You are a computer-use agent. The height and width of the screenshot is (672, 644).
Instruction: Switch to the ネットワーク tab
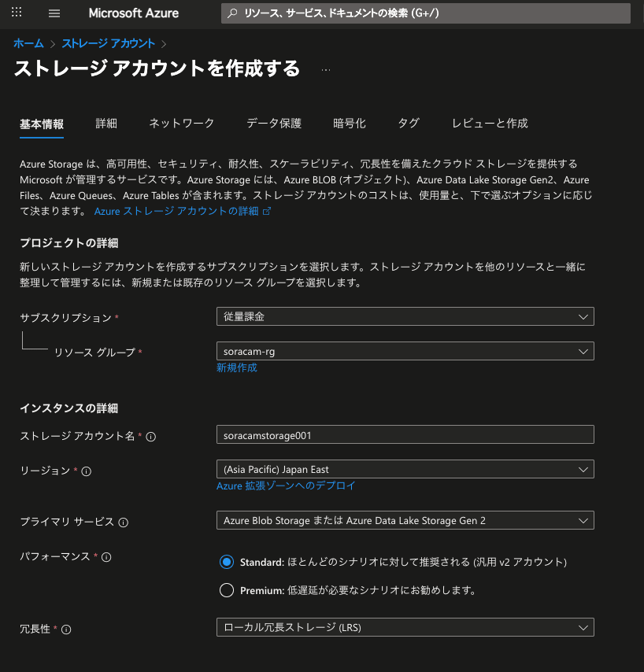point(181,124)
